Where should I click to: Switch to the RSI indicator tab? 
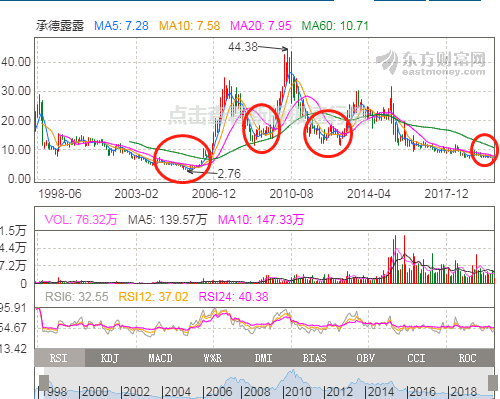[x=60, y=358]
